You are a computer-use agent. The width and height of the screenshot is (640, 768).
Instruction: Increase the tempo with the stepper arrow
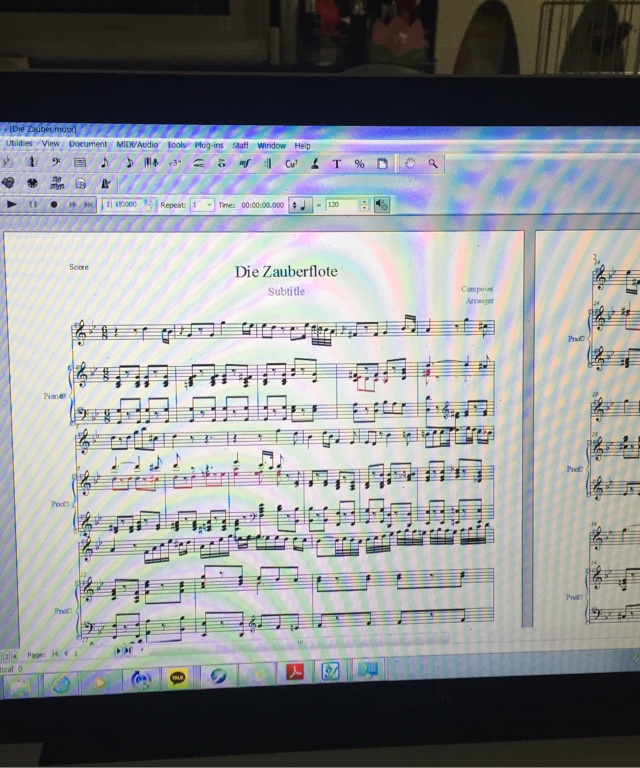click(x=364, y=201)
